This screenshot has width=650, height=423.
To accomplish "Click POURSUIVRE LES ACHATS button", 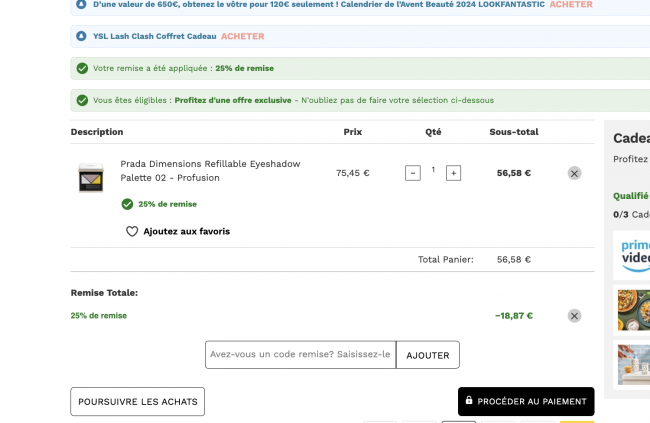I will tap(138, 401).
